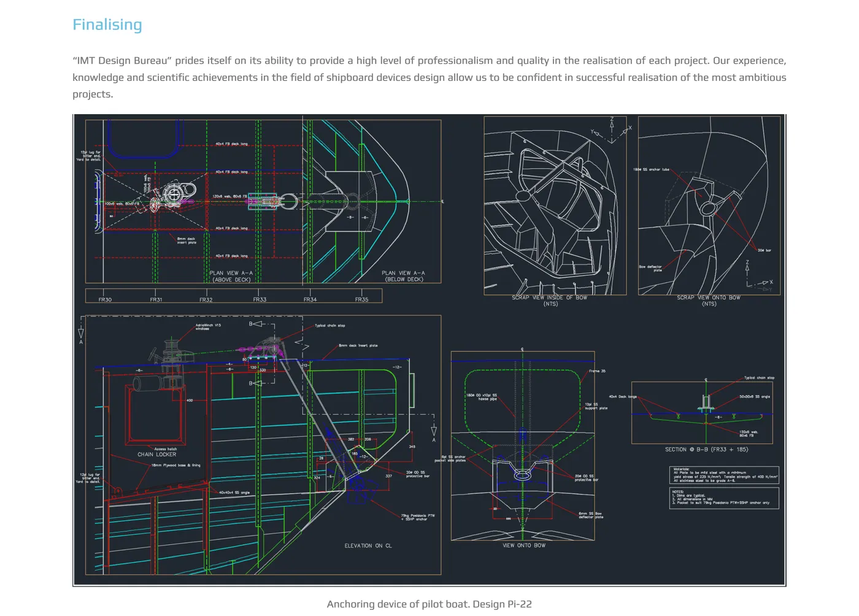859x616 pixels.
Task: Click the paragraph starting with "IMT Design Bureau"
Action: (429, 77)
